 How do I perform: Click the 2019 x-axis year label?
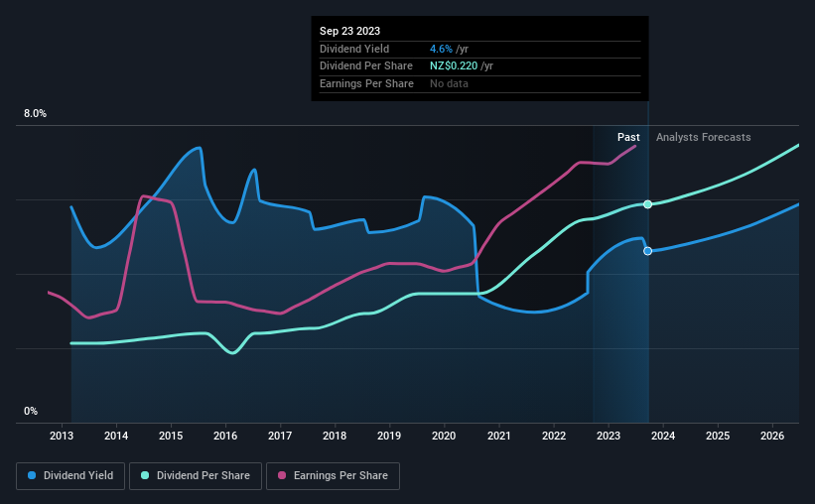tap(389, 436)
